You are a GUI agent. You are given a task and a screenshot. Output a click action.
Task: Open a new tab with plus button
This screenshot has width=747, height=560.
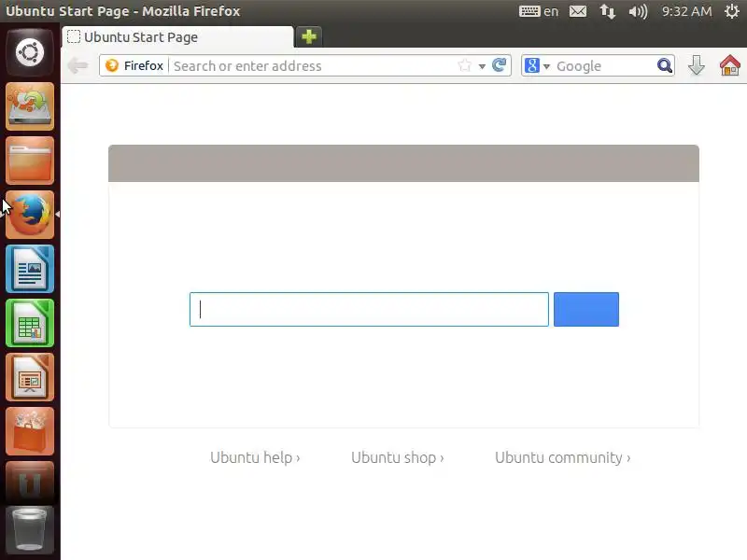(x=309, y=36)
